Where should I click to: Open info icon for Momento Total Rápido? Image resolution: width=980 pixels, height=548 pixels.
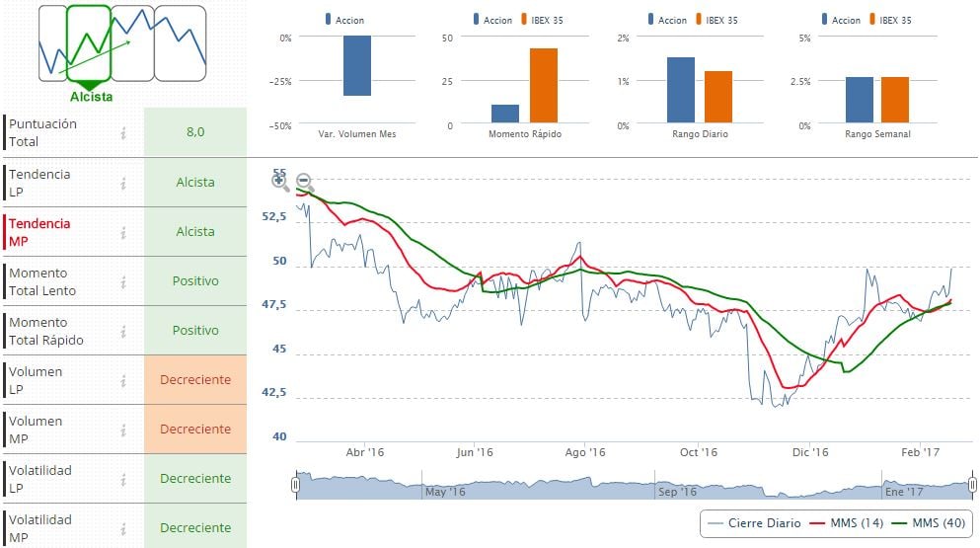click(123, 332)
